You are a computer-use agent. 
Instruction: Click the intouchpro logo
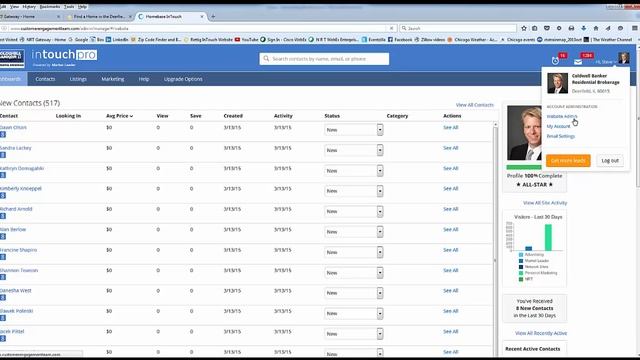[x=64, y=55]
